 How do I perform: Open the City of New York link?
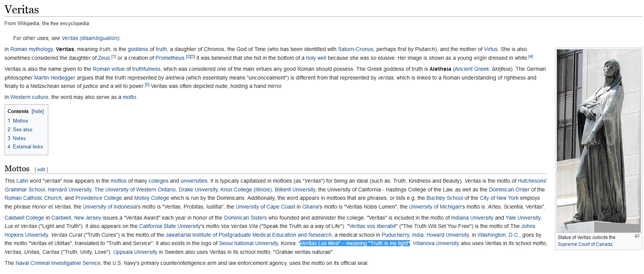[x=499, y=198]
